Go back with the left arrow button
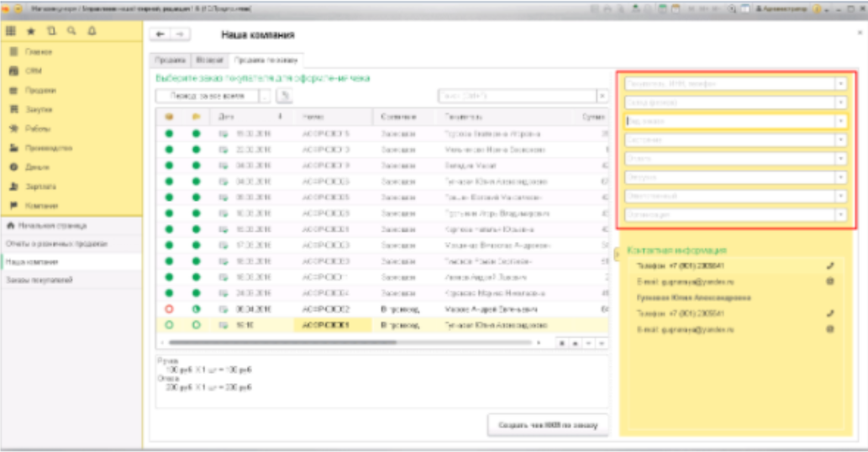868x452 pixels. click(160, 34)
